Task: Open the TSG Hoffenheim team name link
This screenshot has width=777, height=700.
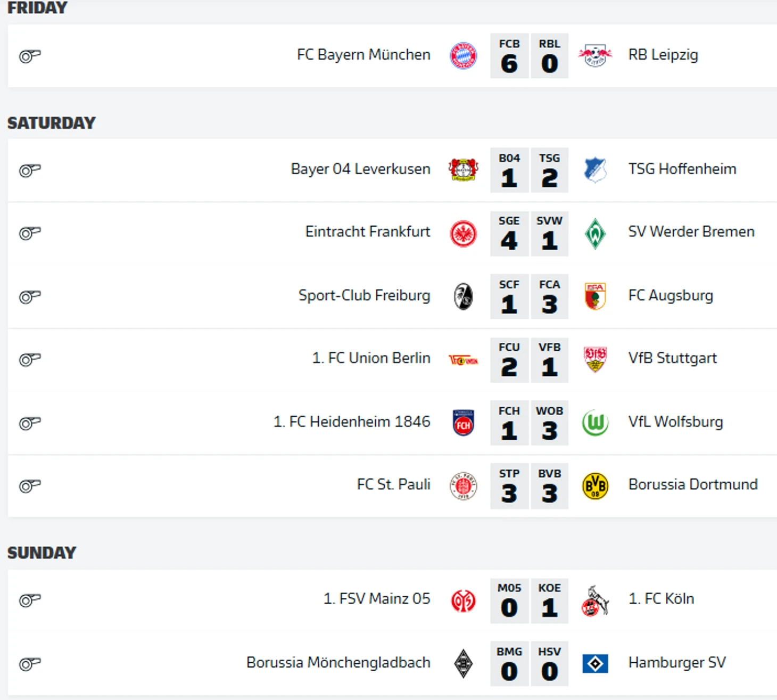Action: pos(682,169)
